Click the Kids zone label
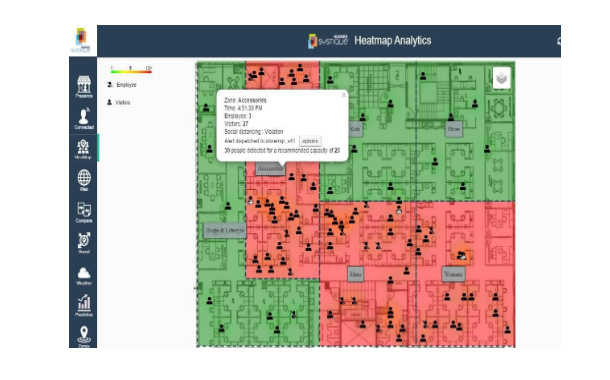610x380 pixels. tap(355, 129)
